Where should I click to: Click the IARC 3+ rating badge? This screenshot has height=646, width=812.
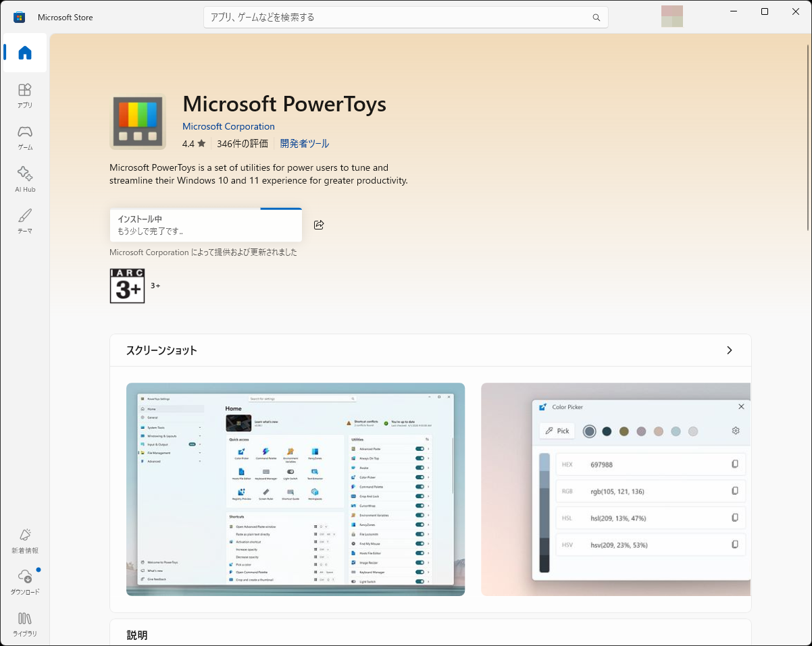click(x=127, y=286)
